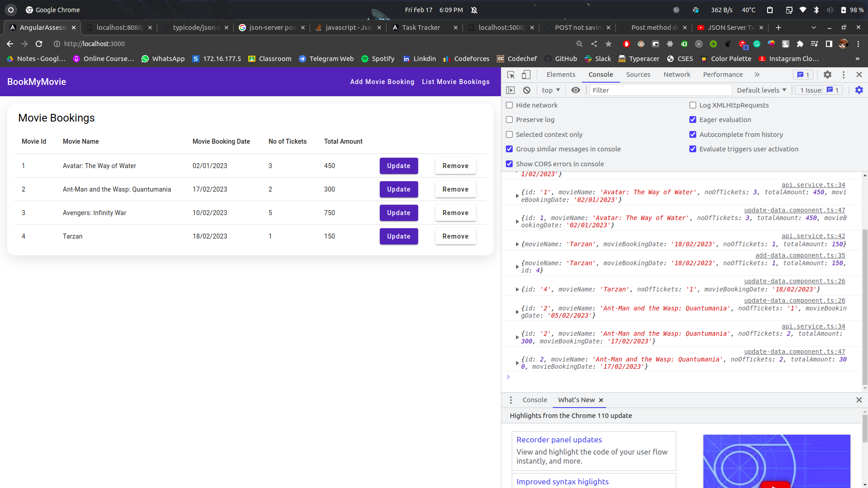The width and height of the screenshot is (868, 488).
Task: Disable Show CORS errors in console
Action: (509, 164)
